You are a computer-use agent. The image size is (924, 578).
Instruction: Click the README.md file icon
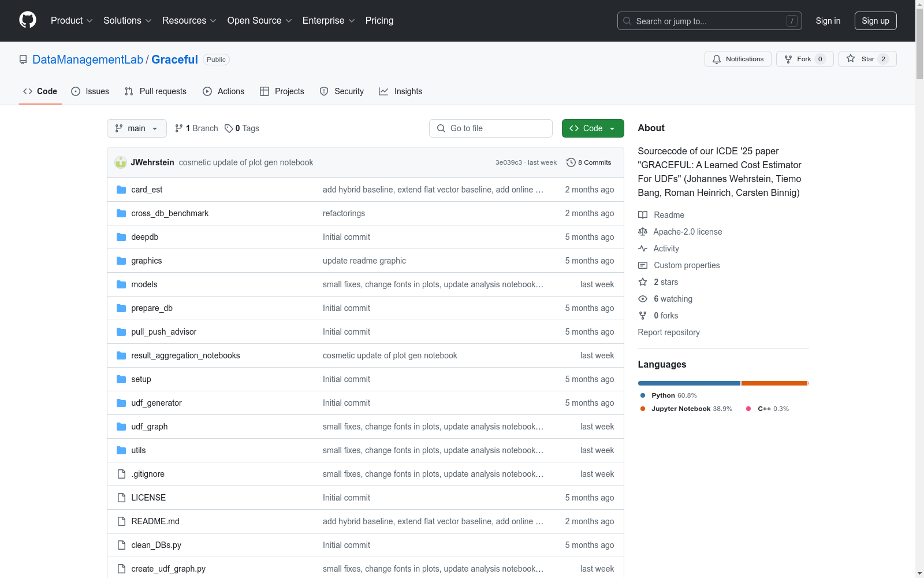click(x=121, y=521)
